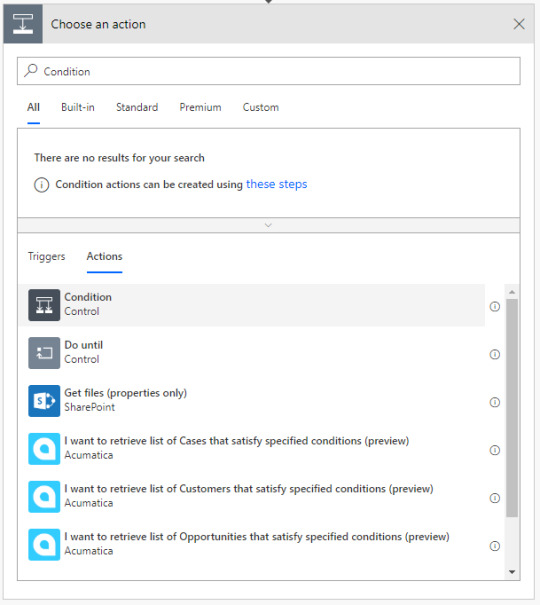The image size is (540, 605).
Task: Show info for retrieve list of Opportunities
Action: coord(494,546)
